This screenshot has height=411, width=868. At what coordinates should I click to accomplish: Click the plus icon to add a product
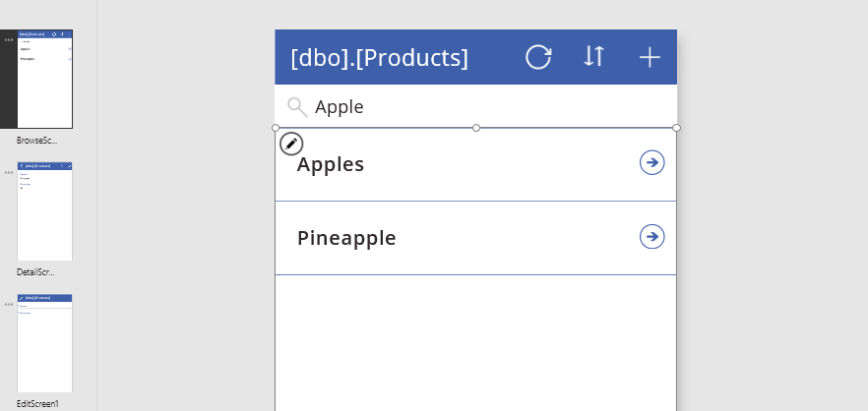[650, 57]
